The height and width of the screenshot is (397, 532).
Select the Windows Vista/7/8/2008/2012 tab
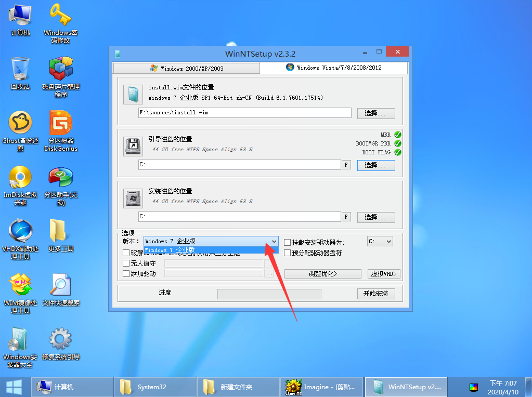[x=333, y=68]
